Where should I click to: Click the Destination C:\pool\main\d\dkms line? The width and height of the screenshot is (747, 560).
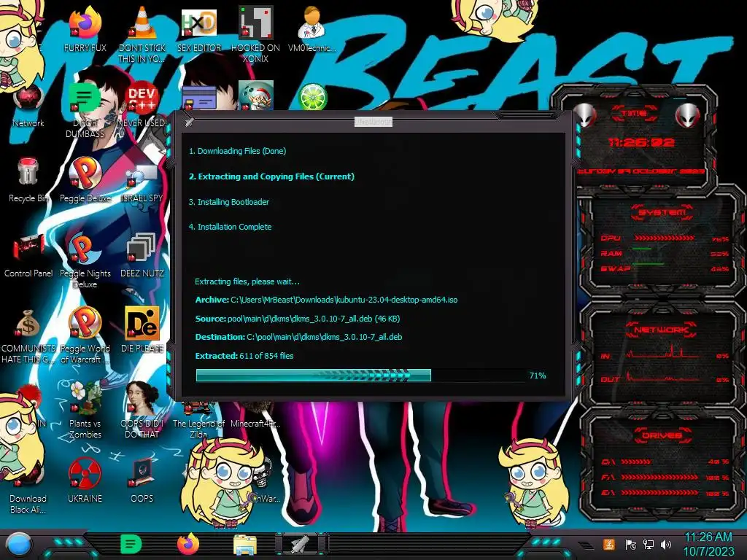click(298, 337)
